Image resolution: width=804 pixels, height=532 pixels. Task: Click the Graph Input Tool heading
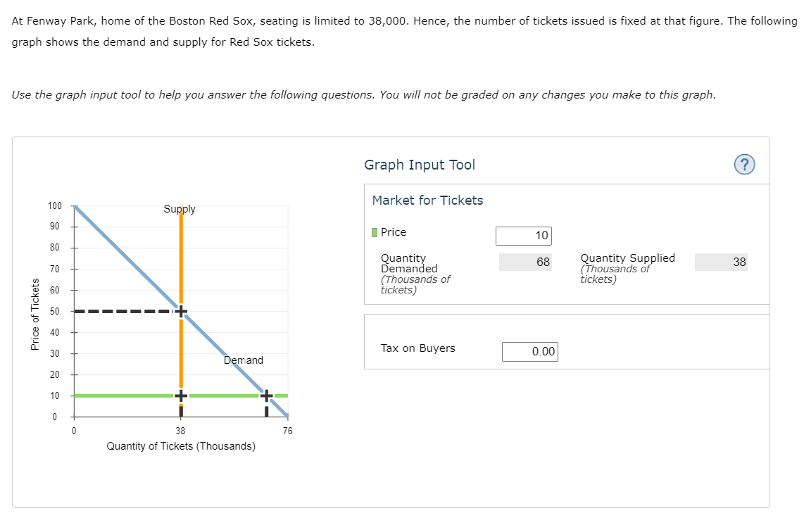point(420,165)
